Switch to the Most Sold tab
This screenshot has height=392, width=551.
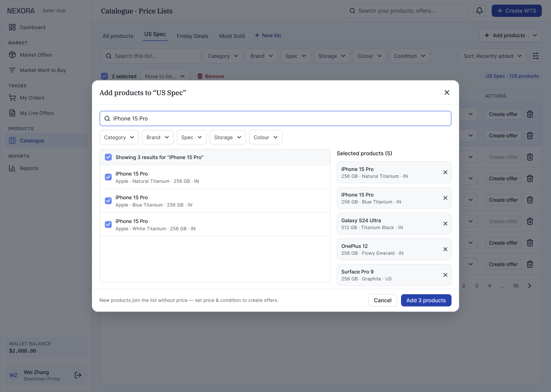coord(232,36)
